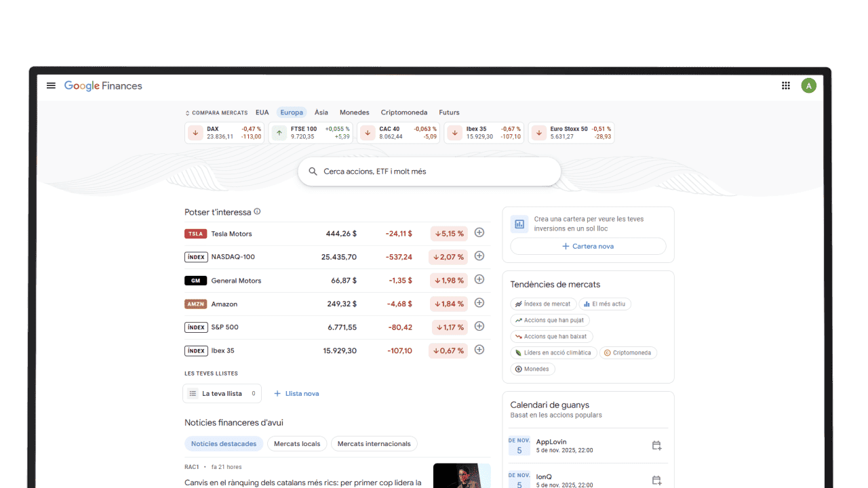The height and width of the screenshot is (488, 868).
Task: Add Tesla Motors to a watchlist
Action: (x=479, y=232)
